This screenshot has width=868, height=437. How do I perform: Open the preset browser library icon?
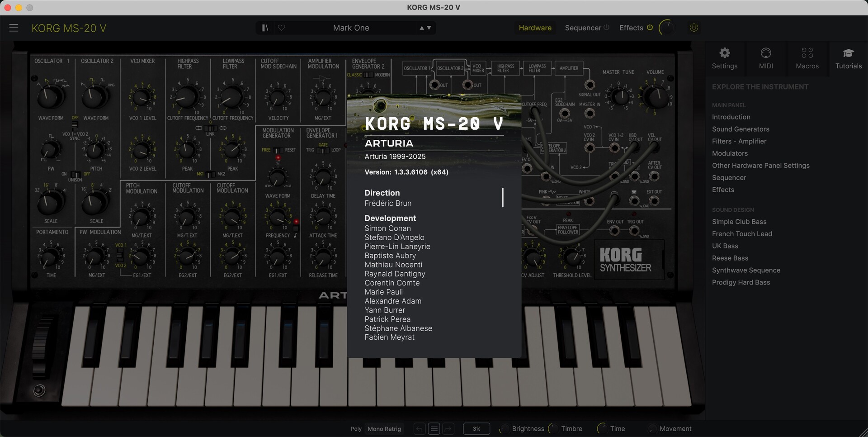[x=265, y=28]
